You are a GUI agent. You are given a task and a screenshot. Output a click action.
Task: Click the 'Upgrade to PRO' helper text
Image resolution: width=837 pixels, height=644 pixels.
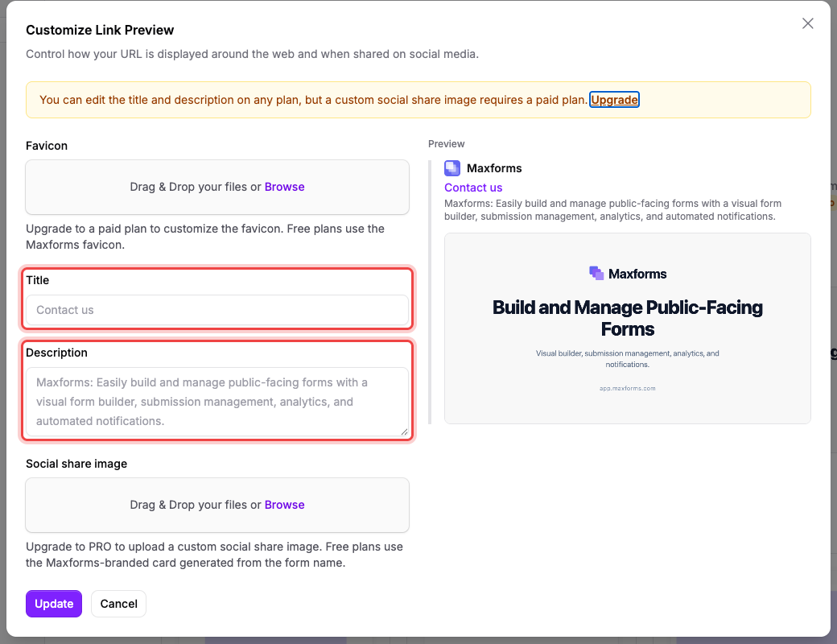214,555
